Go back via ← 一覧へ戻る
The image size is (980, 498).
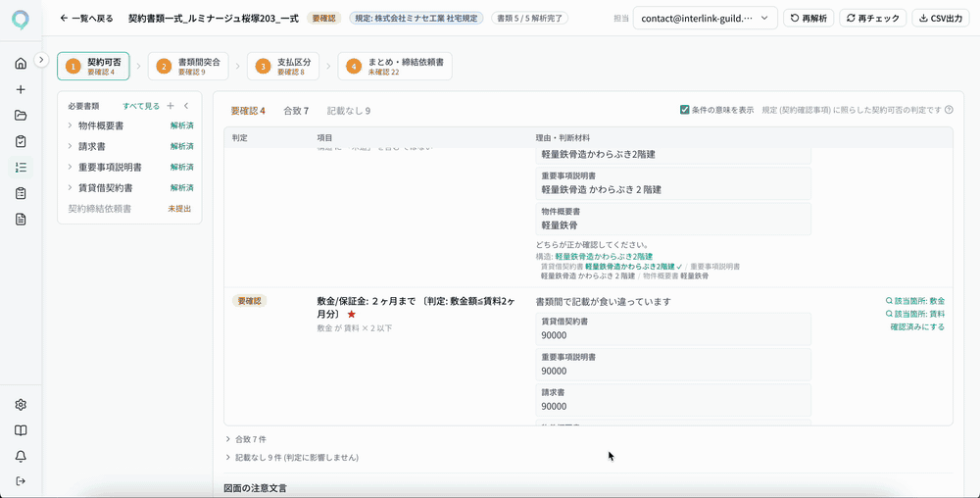click(x=86, y=18)
